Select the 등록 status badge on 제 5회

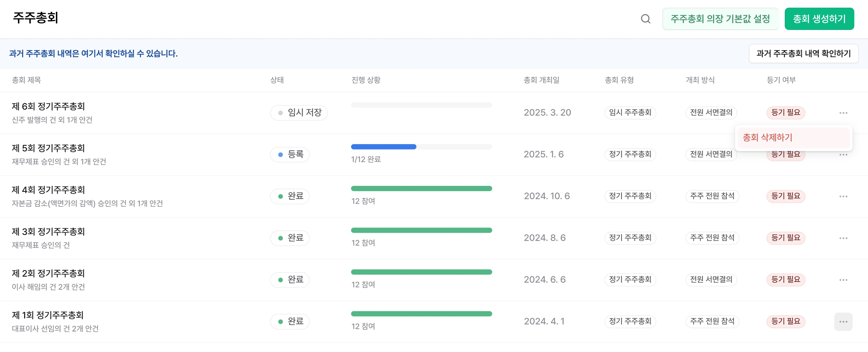pos(290,154)
